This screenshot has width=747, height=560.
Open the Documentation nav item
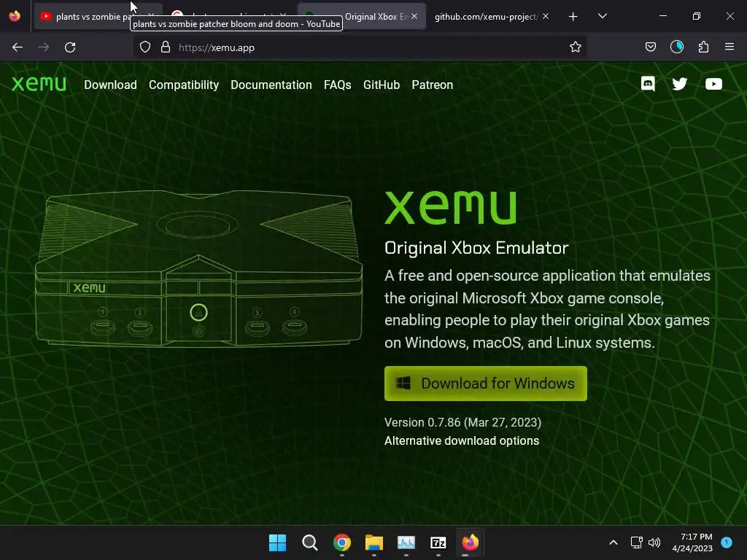[x=271, y=85]
